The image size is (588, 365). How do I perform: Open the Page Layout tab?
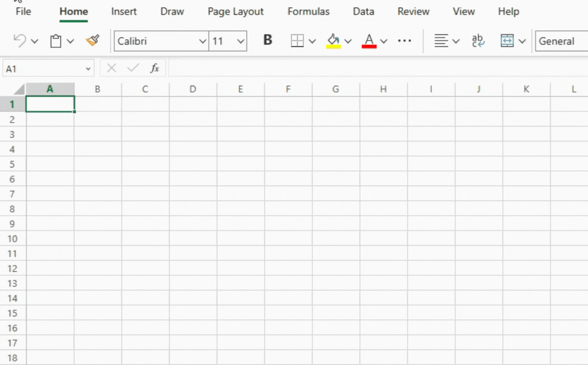click(236, 12)
